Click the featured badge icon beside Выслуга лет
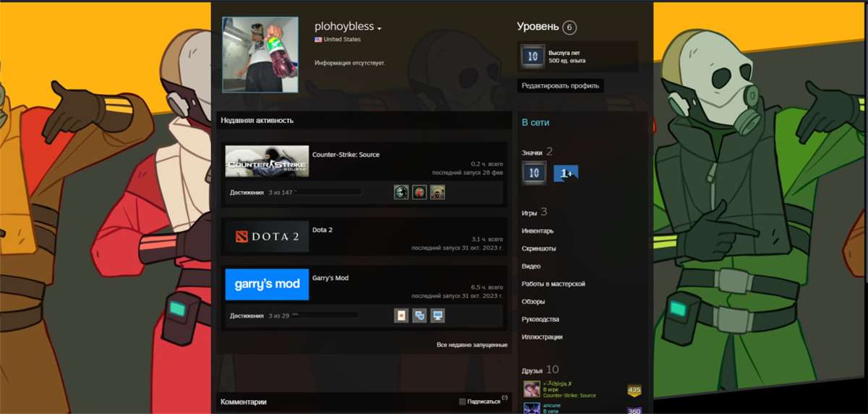The image size is (868, 414). pos(532,56)
